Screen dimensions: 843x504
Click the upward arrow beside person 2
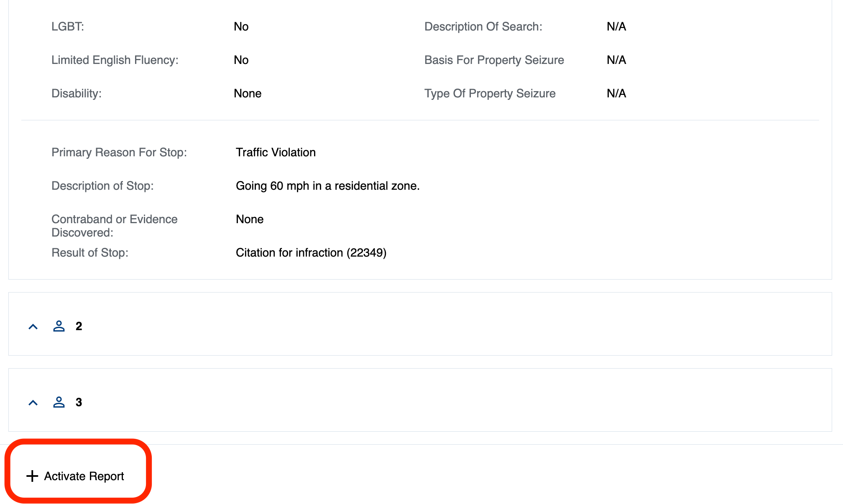pyautogui.click(x=33, y=326)
